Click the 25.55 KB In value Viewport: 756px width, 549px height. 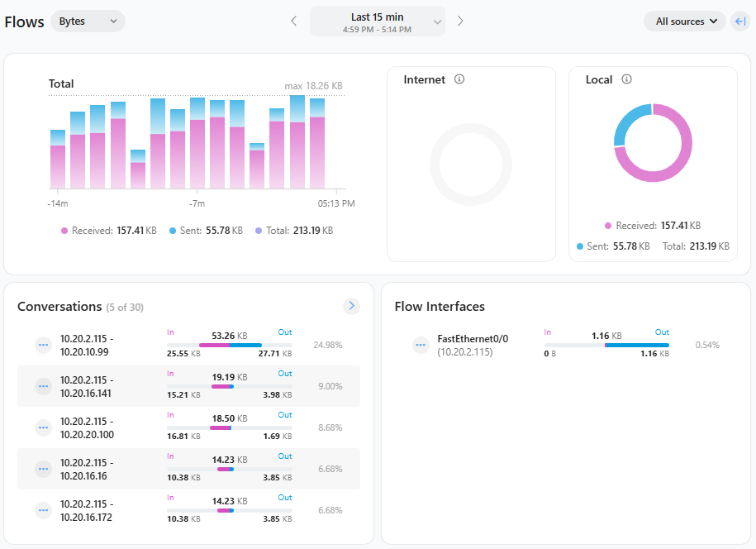pyautogui.click(x=183, y=354)
